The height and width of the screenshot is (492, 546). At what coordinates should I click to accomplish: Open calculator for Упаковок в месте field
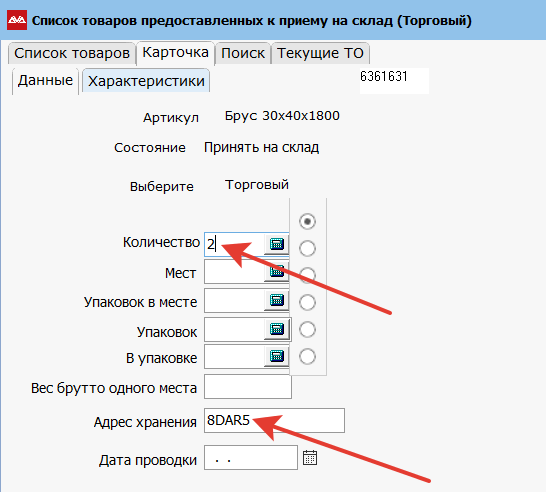[277, 300]
